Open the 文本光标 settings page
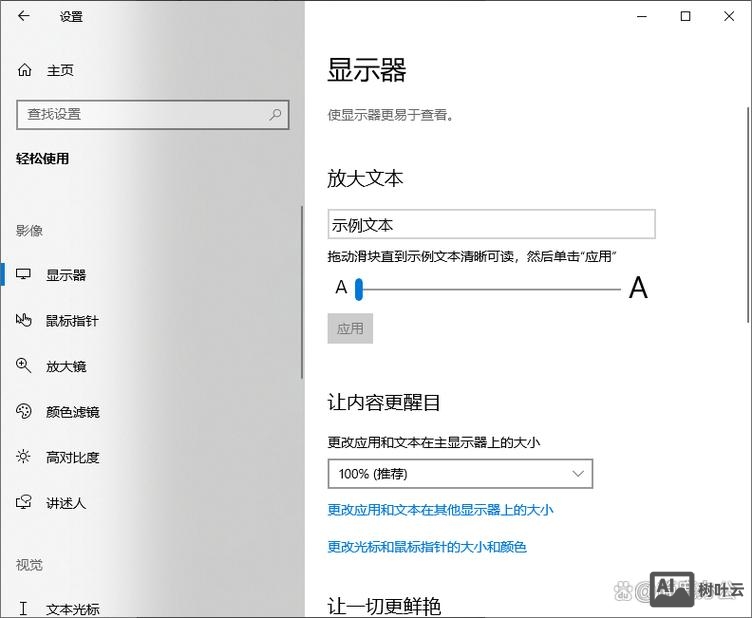This screenshot has height=618, width=752. coord(153,609)
